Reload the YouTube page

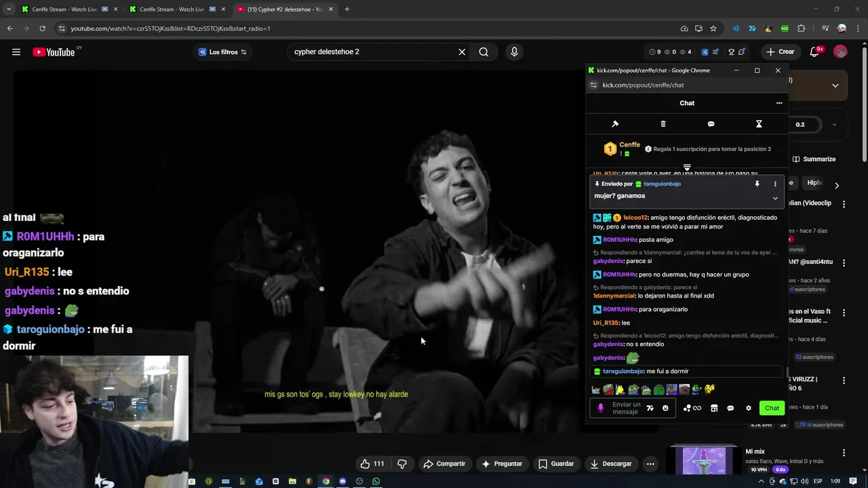click(42, 28)
